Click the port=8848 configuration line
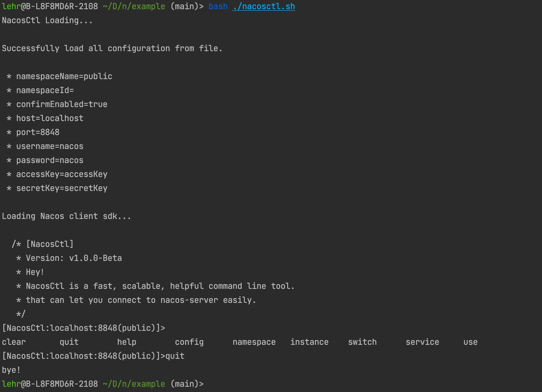The height and width of the screenshot is (392, 542). (38, 132)
